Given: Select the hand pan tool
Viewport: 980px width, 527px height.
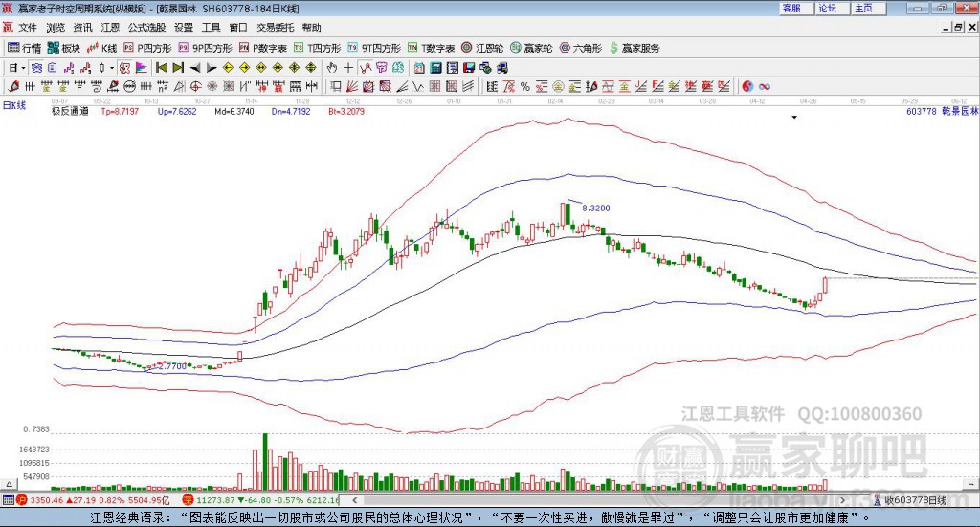Looking at the screenshot, I should pos(332,68).
